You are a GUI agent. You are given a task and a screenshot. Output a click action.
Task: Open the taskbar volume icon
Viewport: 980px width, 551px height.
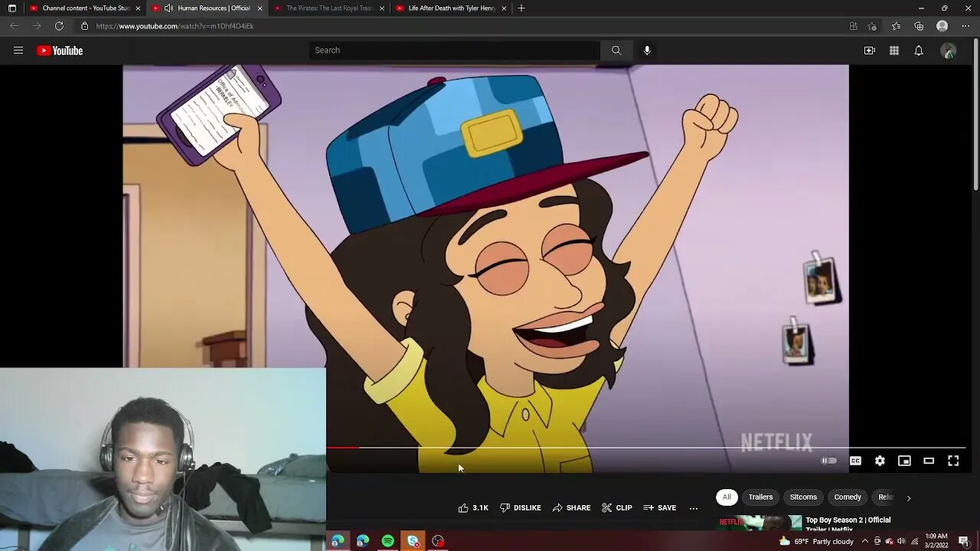coord(901,542)
